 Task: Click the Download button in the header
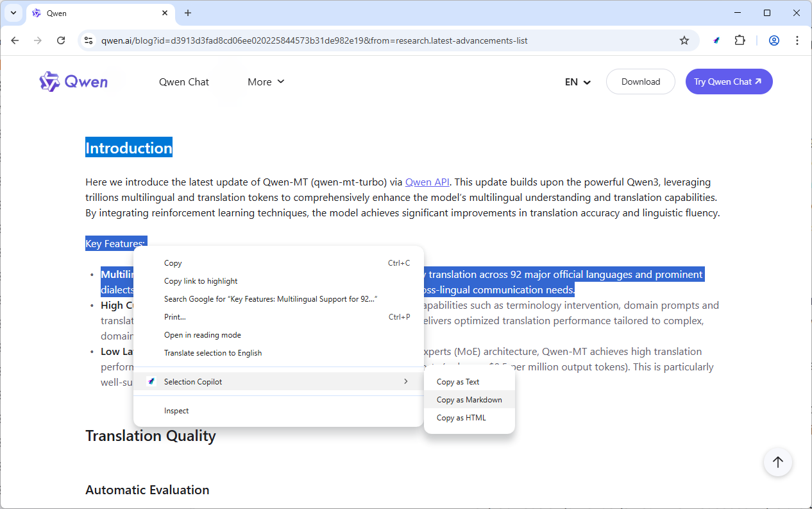click(x=640, y=82)
